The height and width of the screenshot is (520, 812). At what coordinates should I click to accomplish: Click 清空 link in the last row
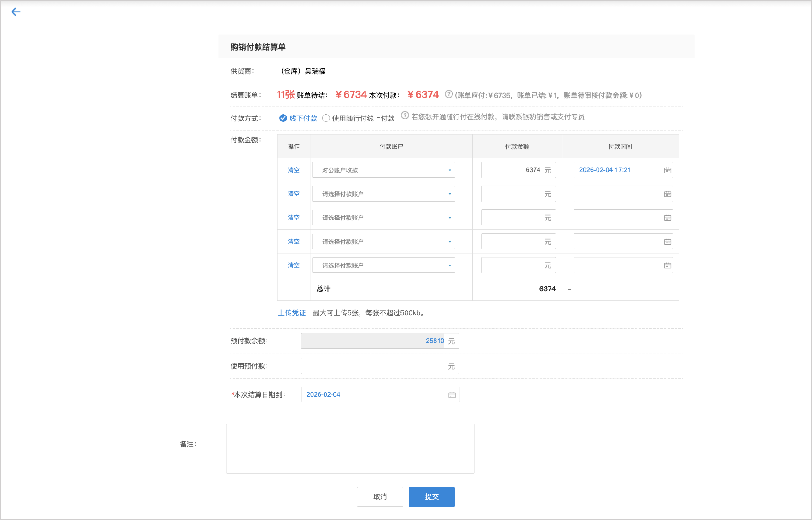(x=294, y=266)
